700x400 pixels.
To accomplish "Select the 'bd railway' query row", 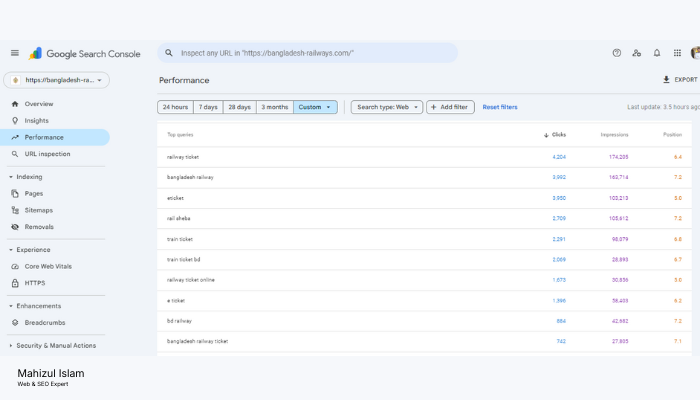I will pos(424,321).
